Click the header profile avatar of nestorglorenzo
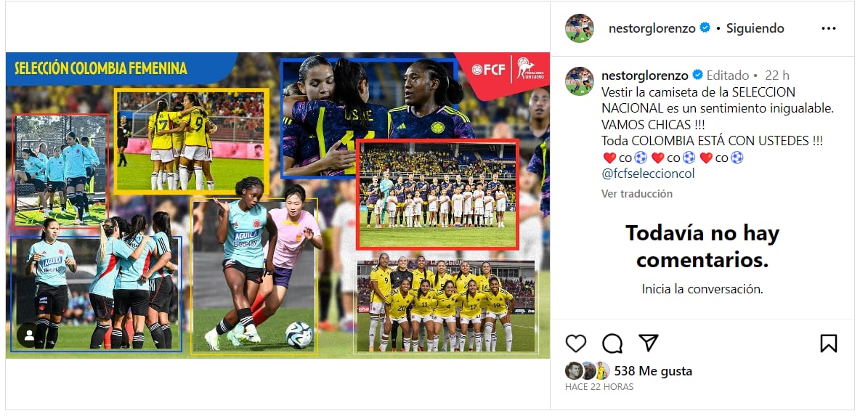Screen dimensions: 868x419 (580, 28)
